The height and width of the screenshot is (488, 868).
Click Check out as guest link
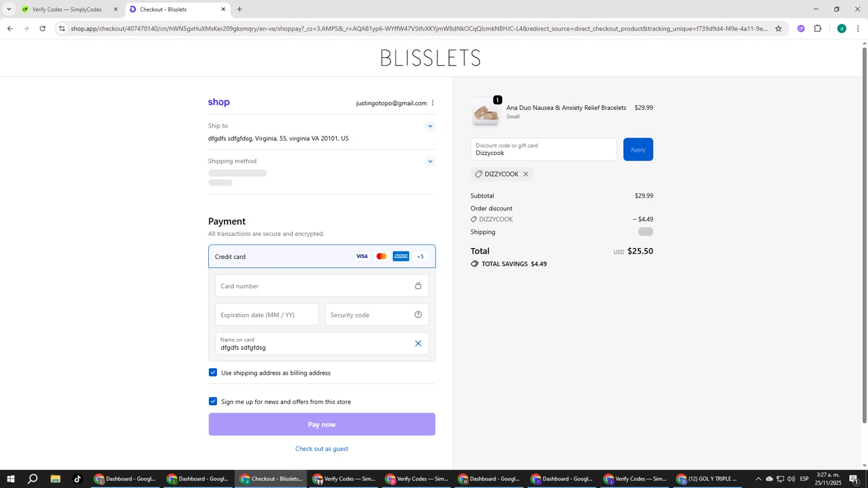point(322,449)
